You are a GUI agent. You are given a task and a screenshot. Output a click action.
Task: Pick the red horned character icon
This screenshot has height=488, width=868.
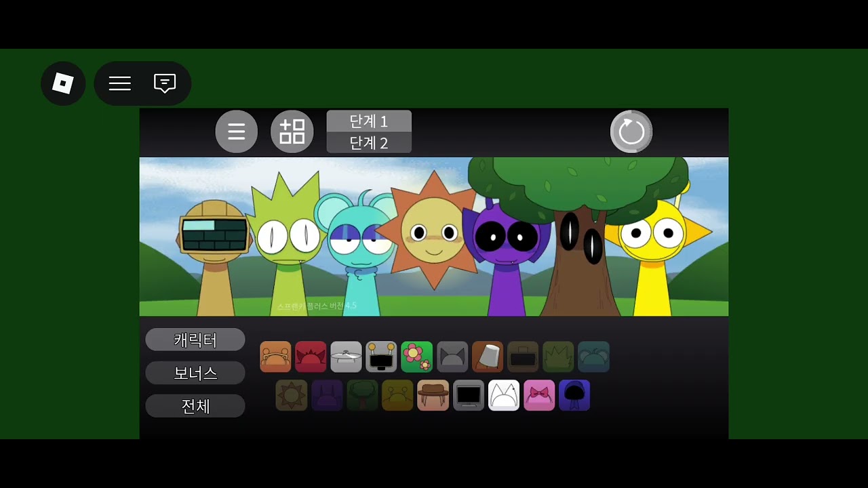click(311, 357)
